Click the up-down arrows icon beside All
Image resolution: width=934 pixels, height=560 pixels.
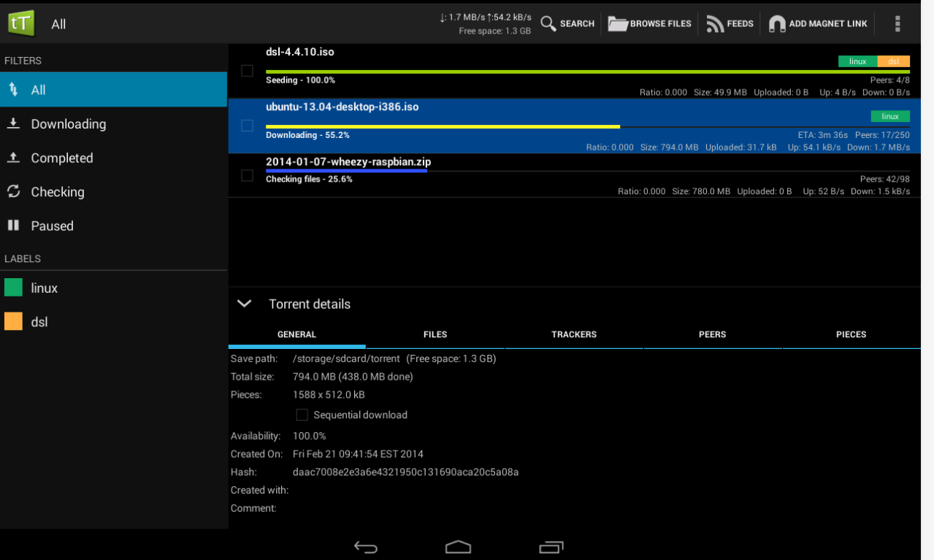tap(13, 90)
